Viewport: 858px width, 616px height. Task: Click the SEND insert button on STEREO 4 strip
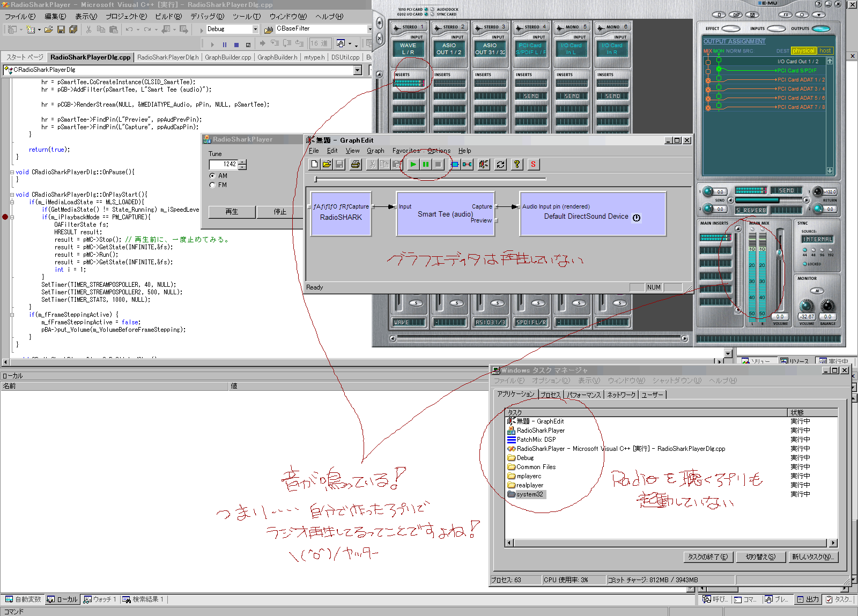[x=531, y=96]
